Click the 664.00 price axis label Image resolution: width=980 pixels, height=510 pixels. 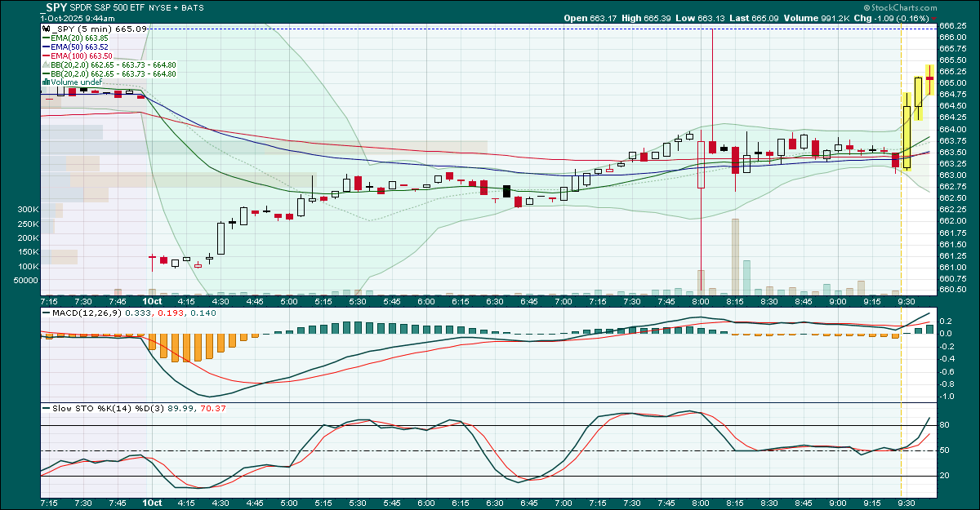952,129
